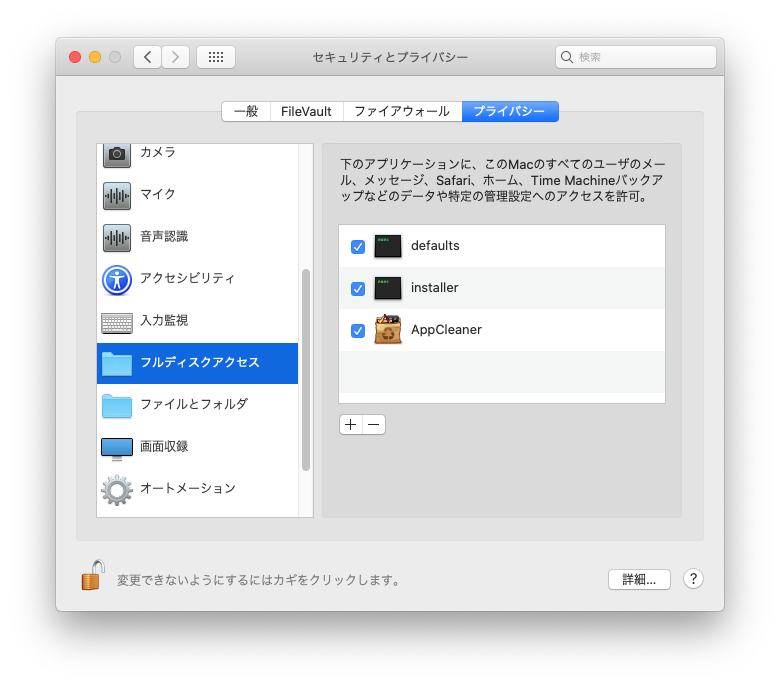Toggle the installer checkbox

358,289
